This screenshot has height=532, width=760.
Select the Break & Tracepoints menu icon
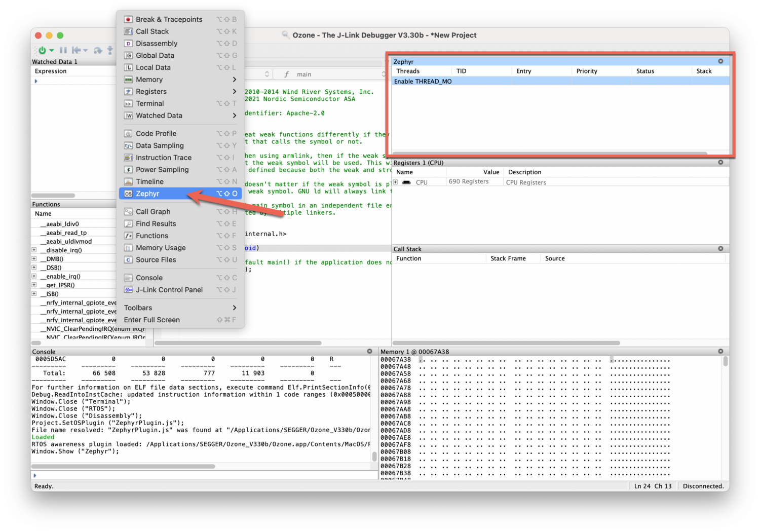[128, 19]
